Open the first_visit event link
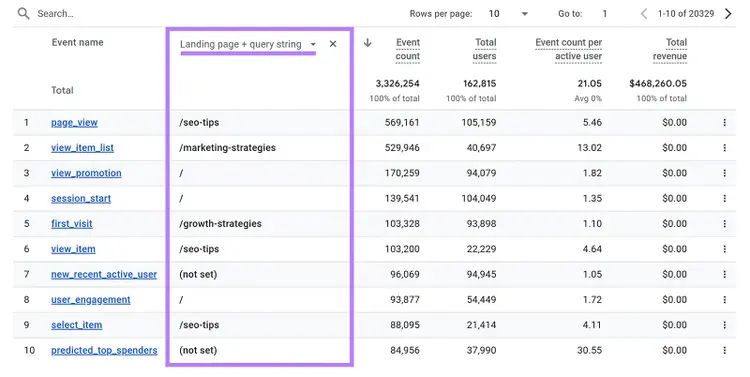Image resolution: width=750 pixels, height=377 pixels. point(72,223)
